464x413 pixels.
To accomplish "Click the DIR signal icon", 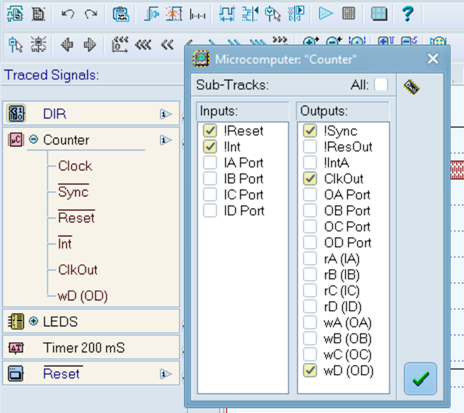I will coord(16,114).
